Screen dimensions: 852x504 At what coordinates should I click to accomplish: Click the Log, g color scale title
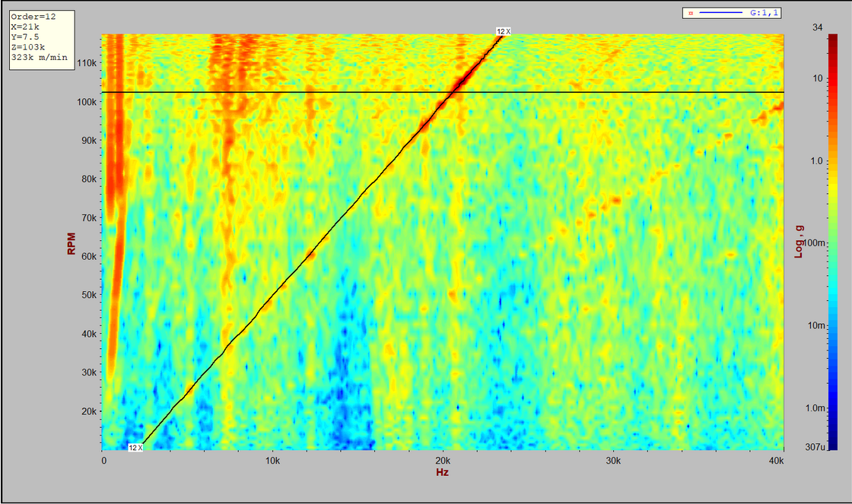click(799, 242)
